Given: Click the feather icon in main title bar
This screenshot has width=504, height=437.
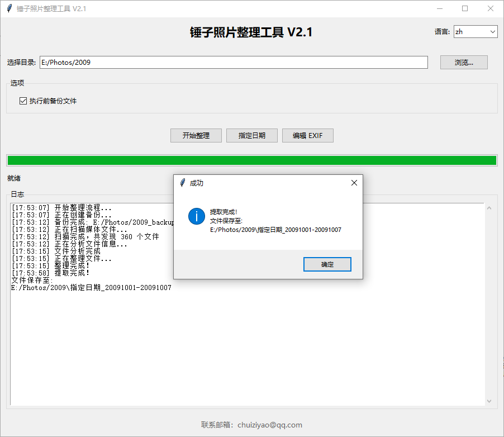Looking at the screenshot, I should point(9,8).
